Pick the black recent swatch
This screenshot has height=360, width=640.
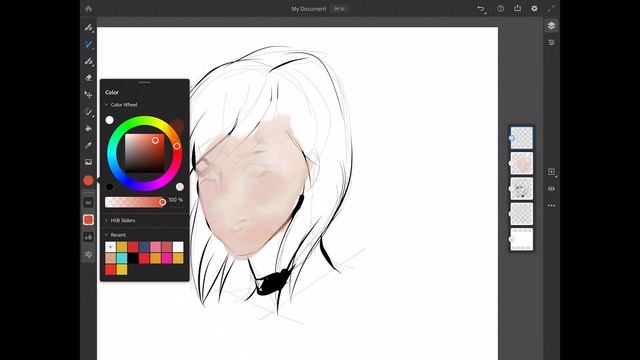[133, 258]
